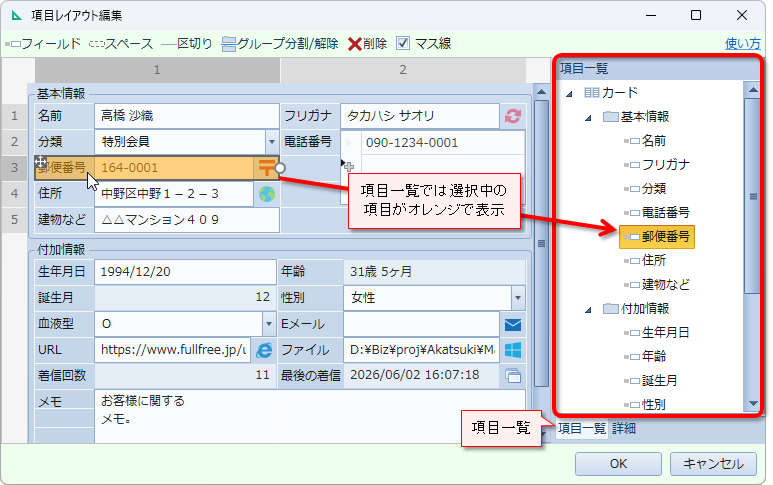Click the 生年月日 field 1994/12/20
This screenshot has width=773, height=485.
tap(185, 272)
